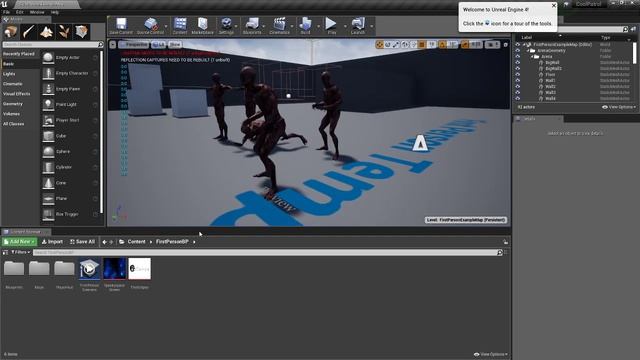
Task: Click the Box Trigger icon
Action: coord(48,214)
